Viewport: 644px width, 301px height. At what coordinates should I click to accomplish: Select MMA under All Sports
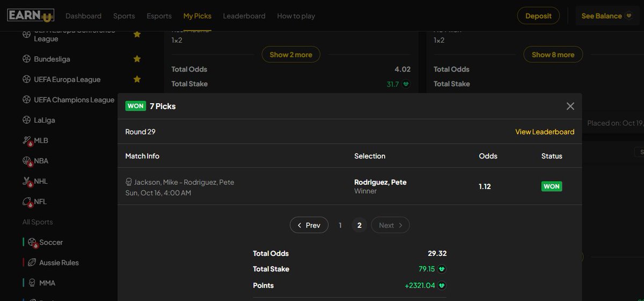47,283
